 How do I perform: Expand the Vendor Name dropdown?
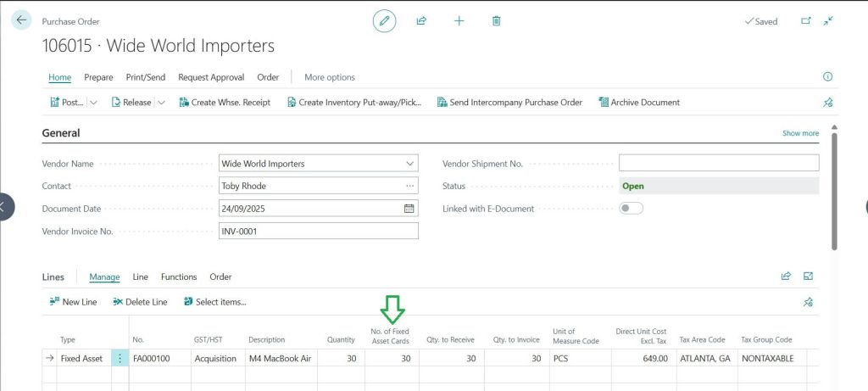tap(410, 164)
